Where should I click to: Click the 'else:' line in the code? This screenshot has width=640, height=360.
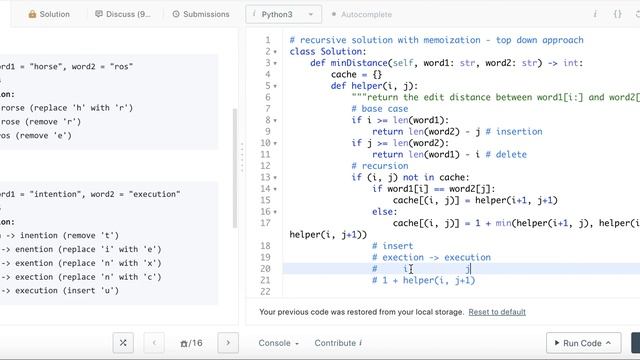pyautogui.click(x=384, y=212)
